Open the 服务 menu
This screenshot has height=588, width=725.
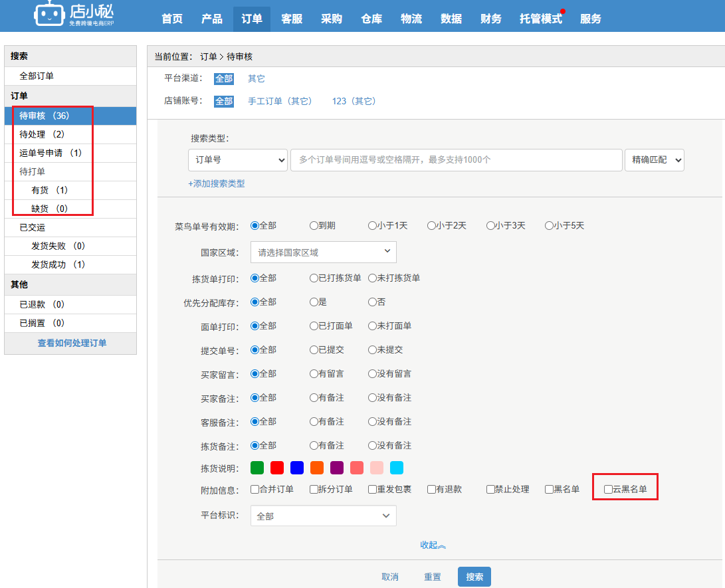(591, 19)
